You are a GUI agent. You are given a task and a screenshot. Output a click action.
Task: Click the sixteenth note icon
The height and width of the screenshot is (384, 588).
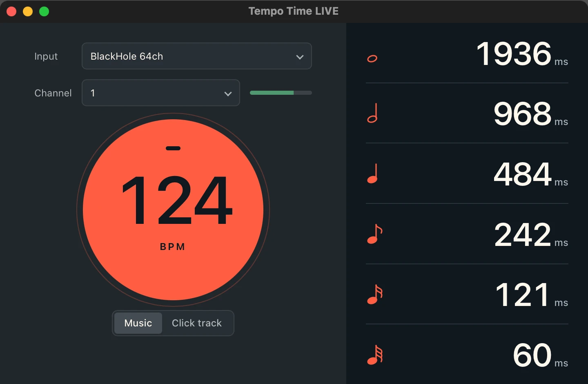click(x=375, y=295)
